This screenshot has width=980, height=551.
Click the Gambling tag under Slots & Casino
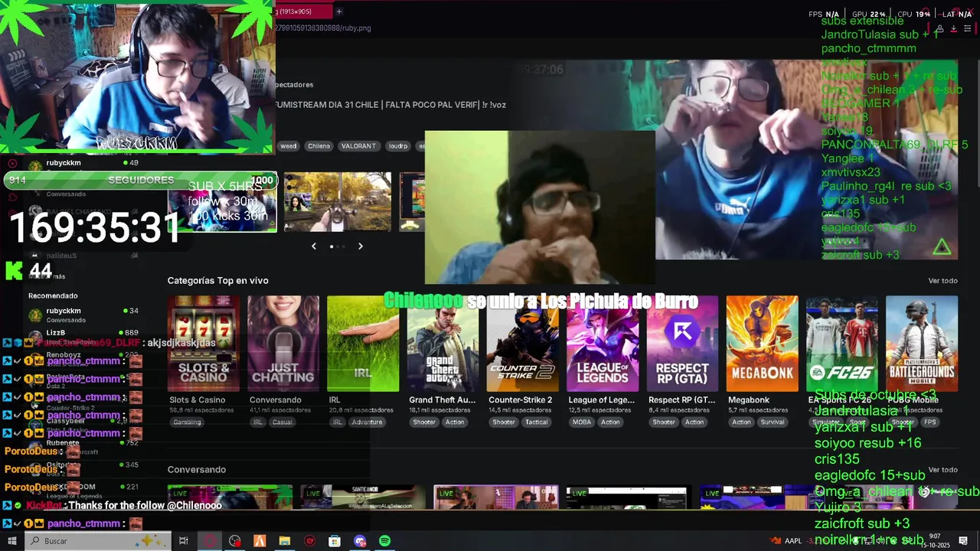click(x=187, y=422)
